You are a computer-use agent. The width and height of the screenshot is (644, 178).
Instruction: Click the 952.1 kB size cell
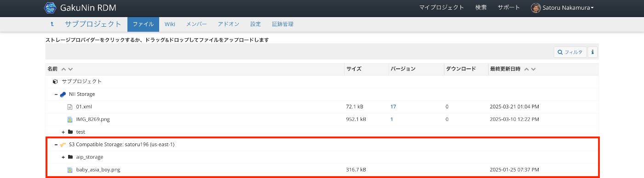(x=356, y=119)
